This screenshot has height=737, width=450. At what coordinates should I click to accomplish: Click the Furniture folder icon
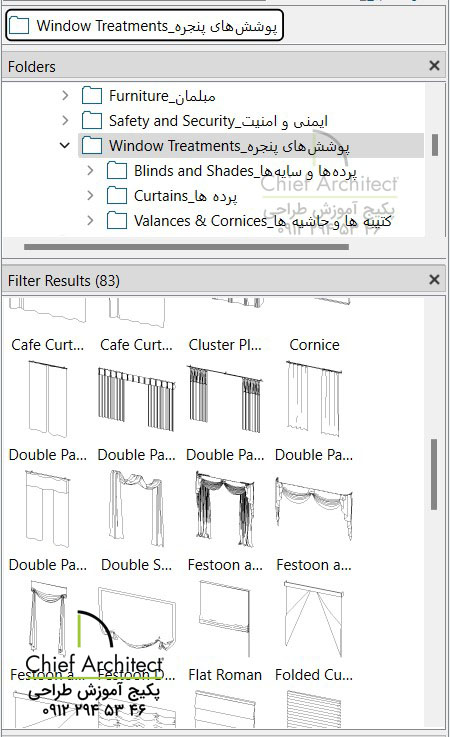pos(92,96)
